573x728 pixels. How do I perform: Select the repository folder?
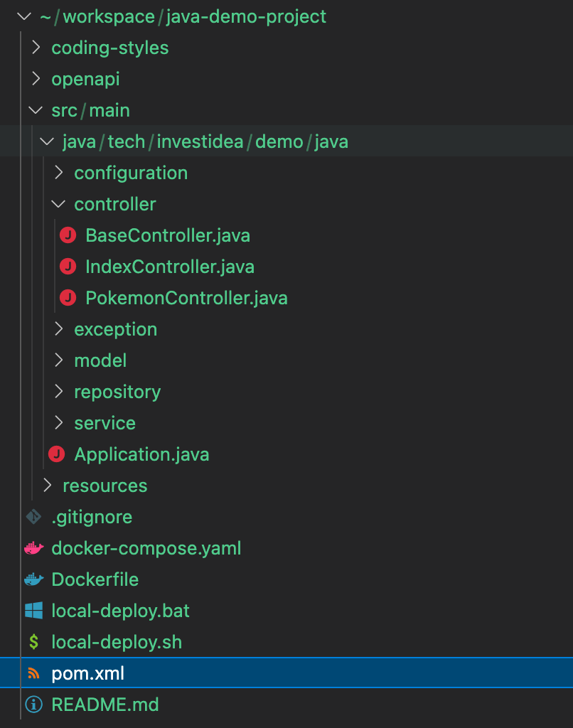tap(117, 392)
